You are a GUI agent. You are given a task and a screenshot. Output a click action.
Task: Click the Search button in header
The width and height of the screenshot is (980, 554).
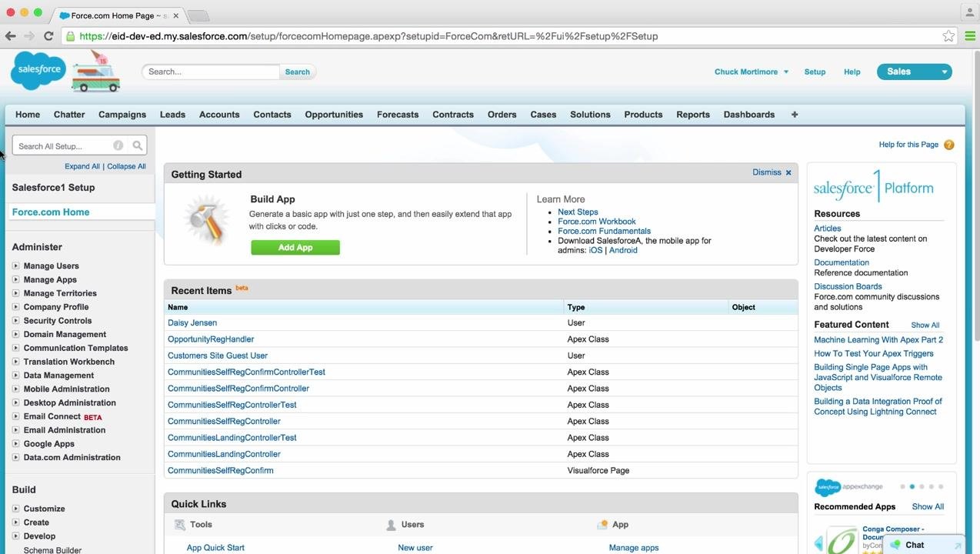pos(298,72)
